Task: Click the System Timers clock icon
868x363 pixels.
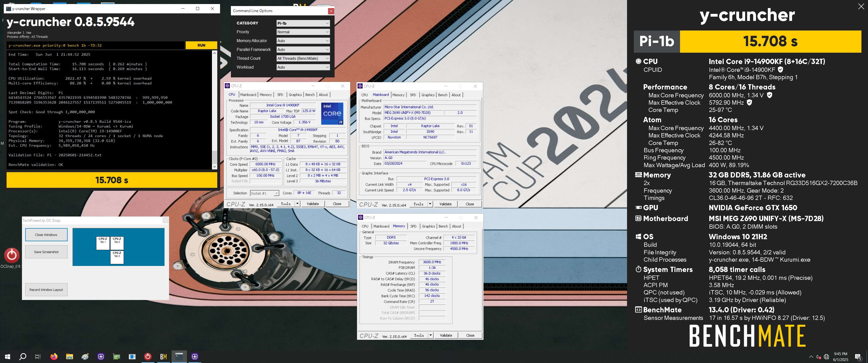Action: coord(638,269)
